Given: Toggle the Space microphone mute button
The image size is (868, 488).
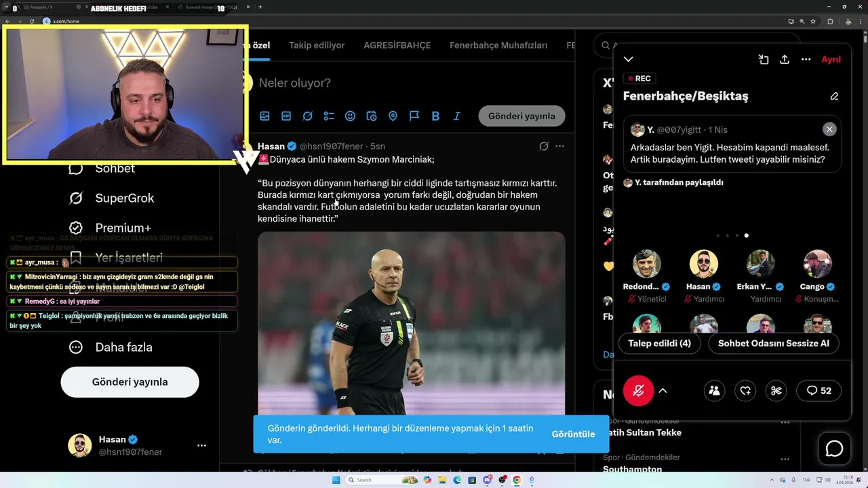Looking at the screenshot, I should coord(638,390).
